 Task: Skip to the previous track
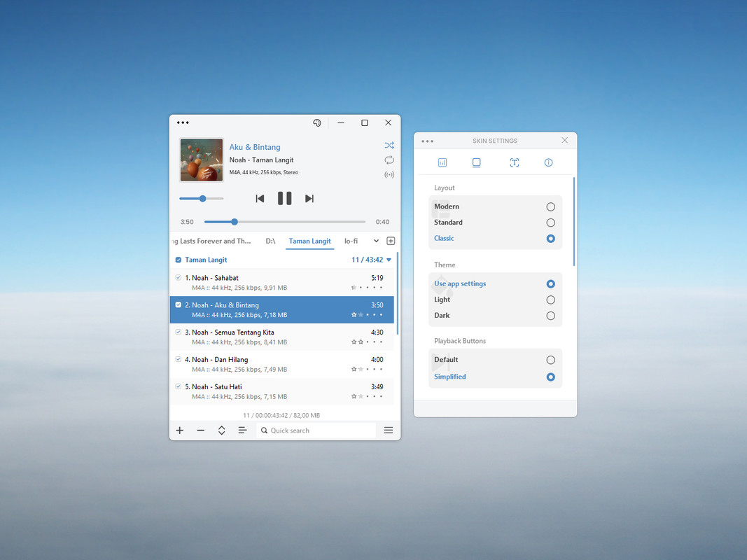(260, 199)
